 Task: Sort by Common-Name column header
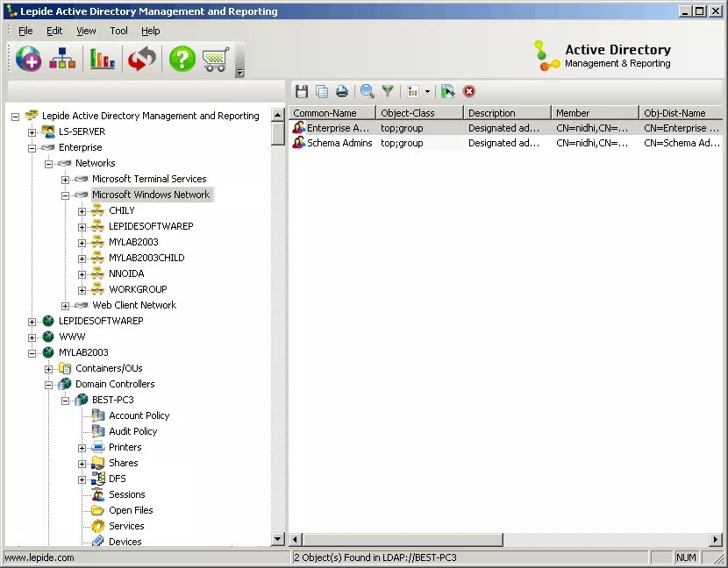pos(332,113)
